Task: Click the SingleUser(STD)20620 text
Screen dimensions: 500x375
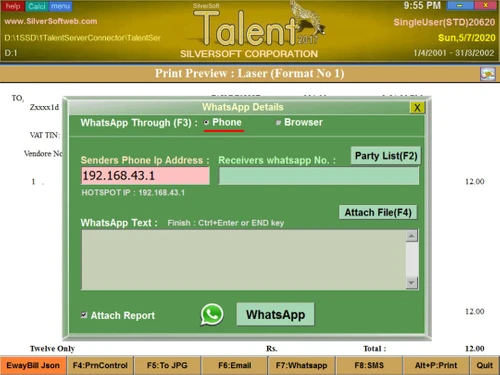Action: click(x=444, y=22)
